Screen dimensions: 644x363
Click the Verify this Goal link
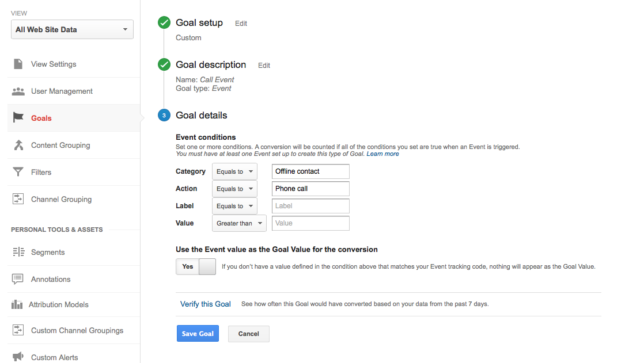point(206,304)
